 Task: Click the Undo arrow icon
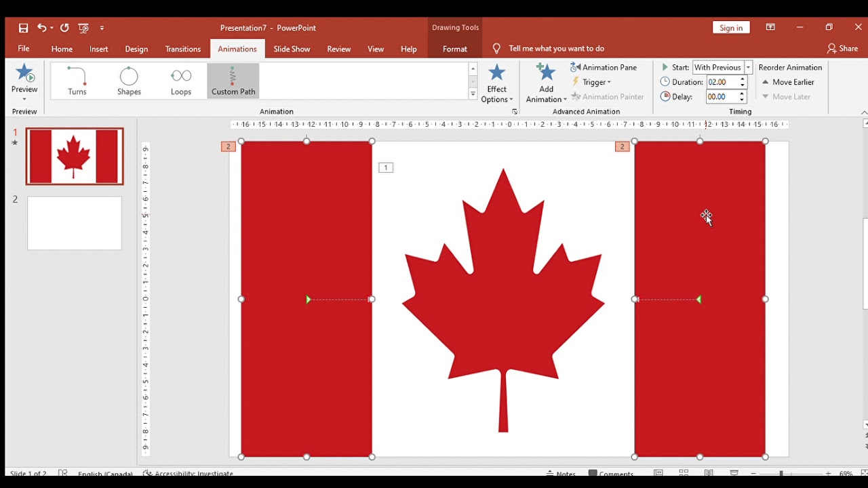click(x=42, y=28)
